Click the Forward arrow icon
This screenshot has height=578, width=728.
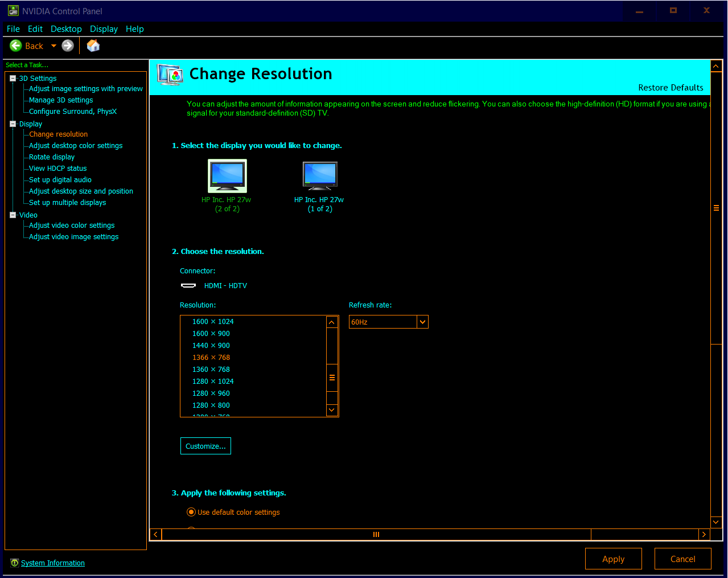pos(68,46)
